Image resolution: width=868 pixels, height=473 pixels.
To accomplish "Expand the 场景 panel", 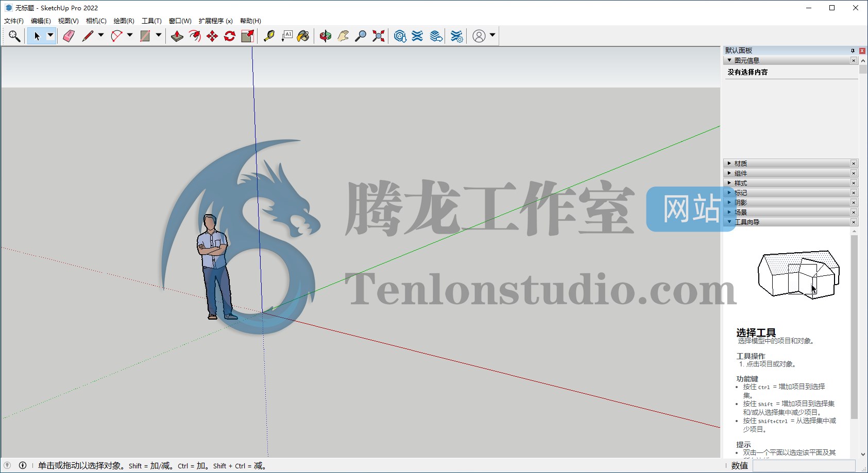I will coord(729,212).
